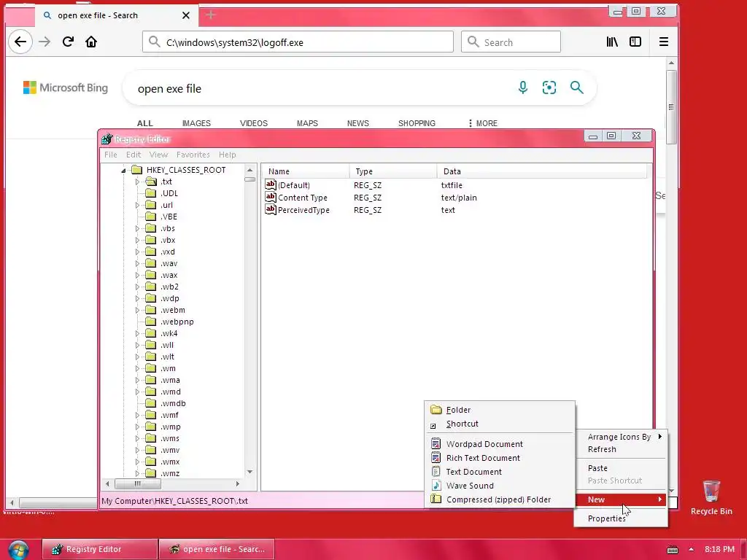Expand the .url key node
The width and height of the screenshot is (747, 560).
click(x=137, y=205)
